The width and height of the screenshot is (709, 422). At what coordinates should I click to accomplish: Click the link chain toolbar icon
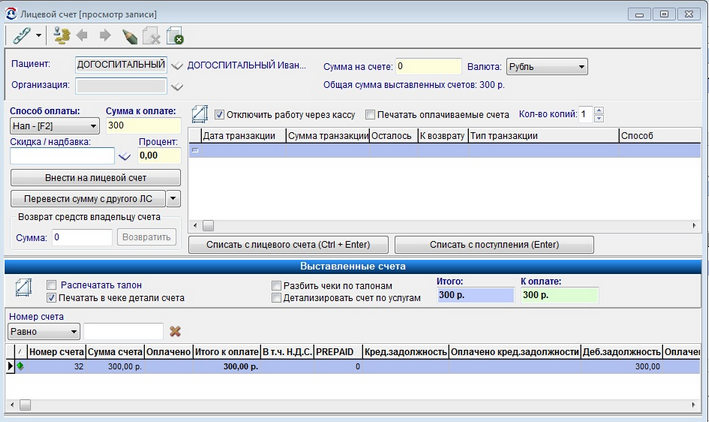[21, 36]
